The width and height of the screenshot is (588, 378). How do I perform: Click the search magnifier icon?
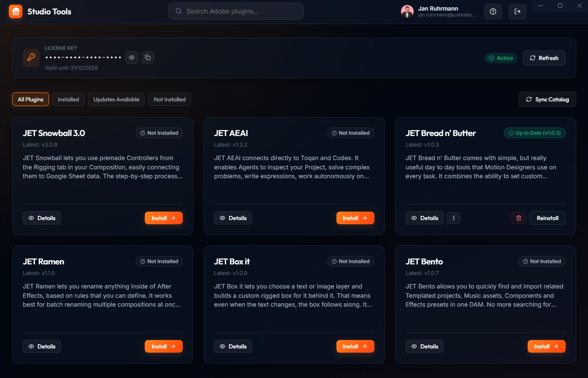[179, 11]
